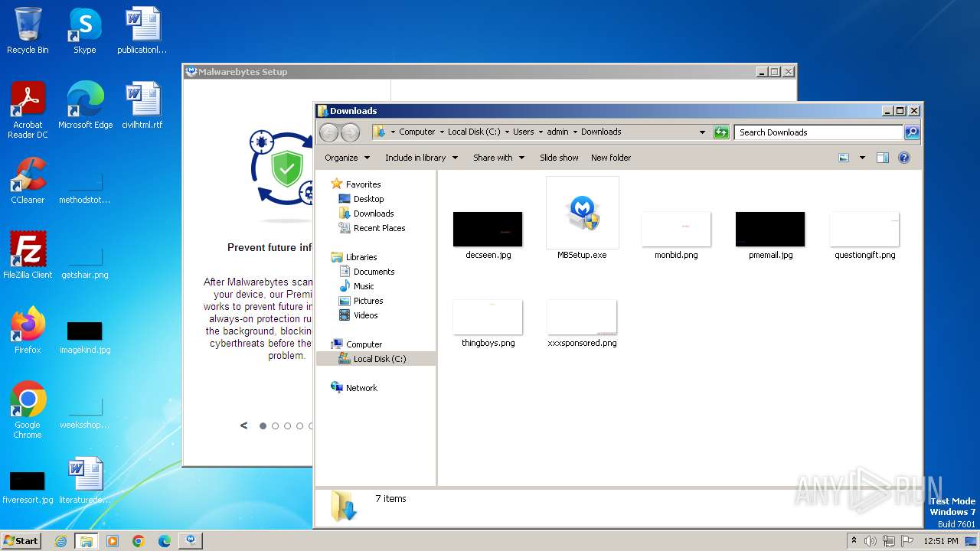Select questiongift.png file in Downloads

864,235
